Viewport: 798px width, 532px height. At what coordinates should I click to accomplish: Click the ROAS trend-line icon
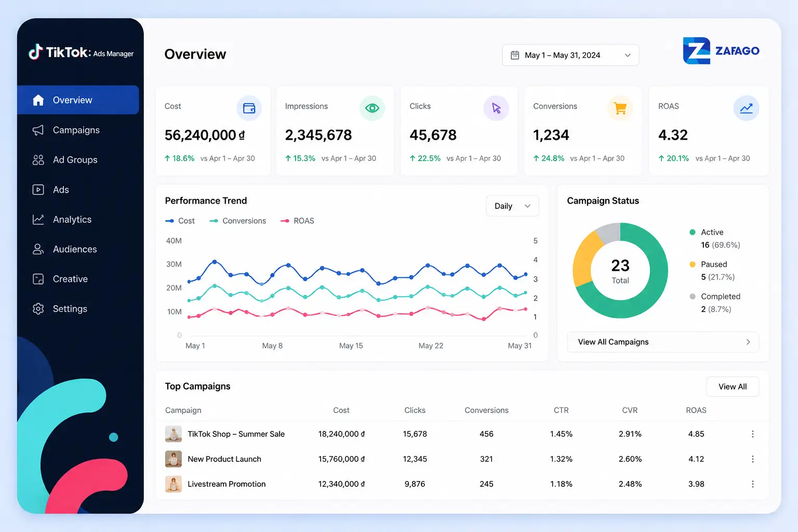(x=747, y=108)
